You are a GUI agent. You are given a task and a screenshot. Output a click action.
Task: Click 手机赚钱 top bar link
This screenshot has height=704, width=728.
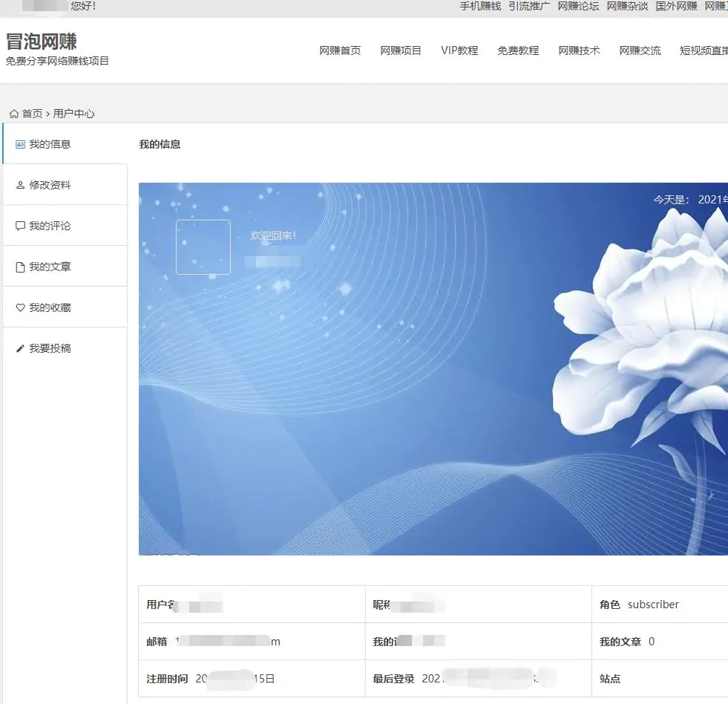click(x=481, y=6)
